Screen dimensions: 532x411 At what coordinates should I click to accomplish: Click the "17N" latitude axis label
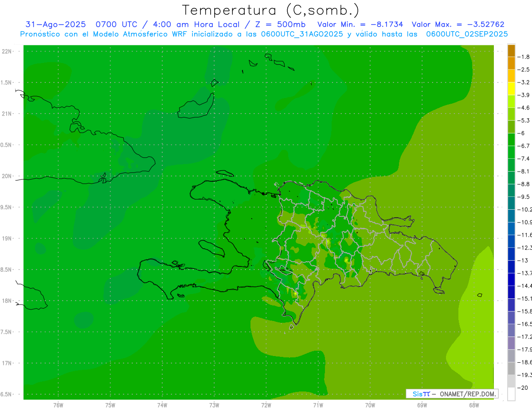click(7, 363)
